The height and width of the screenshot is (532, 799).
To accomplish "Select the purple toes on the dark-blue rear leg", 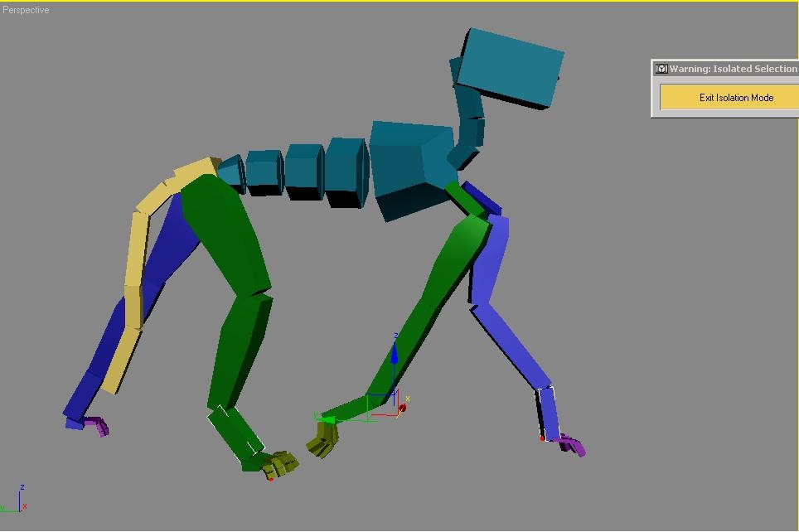I will (x=97, y=426).
